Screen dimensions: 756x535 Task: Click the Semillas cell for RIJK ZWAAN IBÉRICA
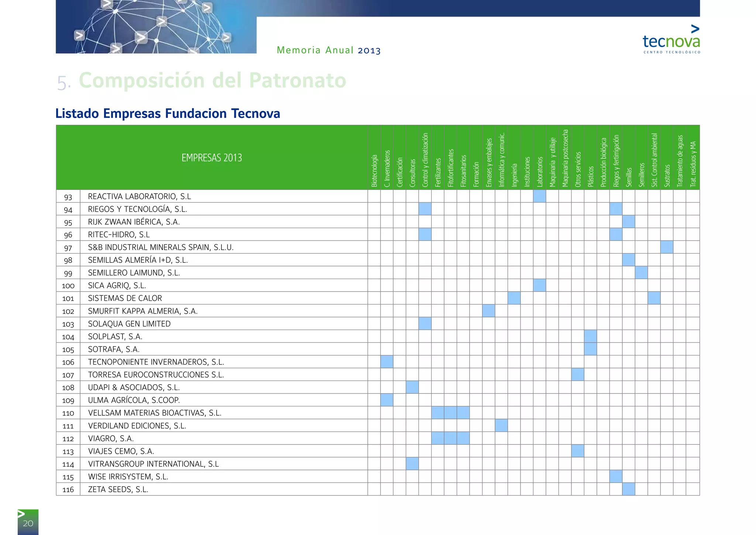pos(628,222)
